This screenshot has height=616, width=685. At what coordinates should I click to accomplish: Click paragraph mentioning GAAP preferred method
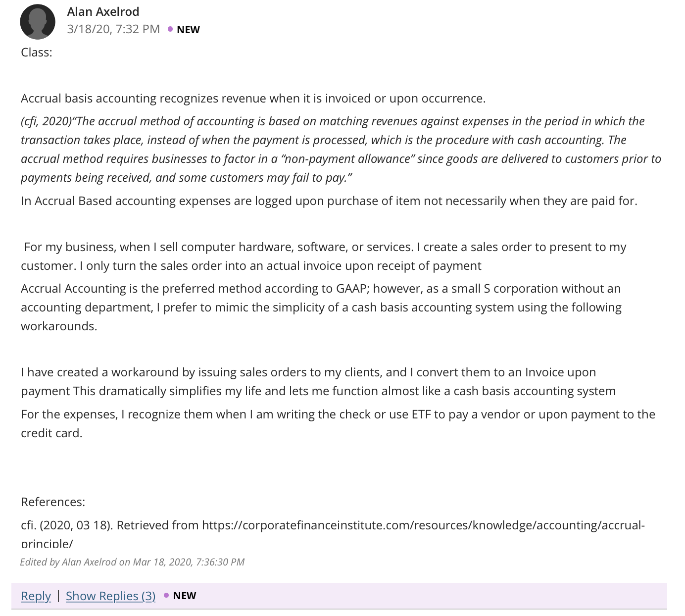321,308
